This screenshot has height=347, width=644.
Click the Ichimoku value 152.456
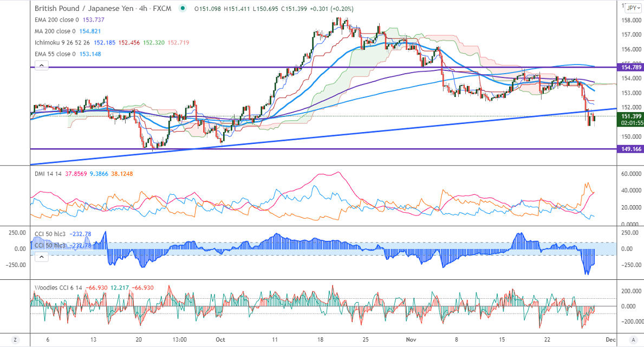tap(129, 43)
